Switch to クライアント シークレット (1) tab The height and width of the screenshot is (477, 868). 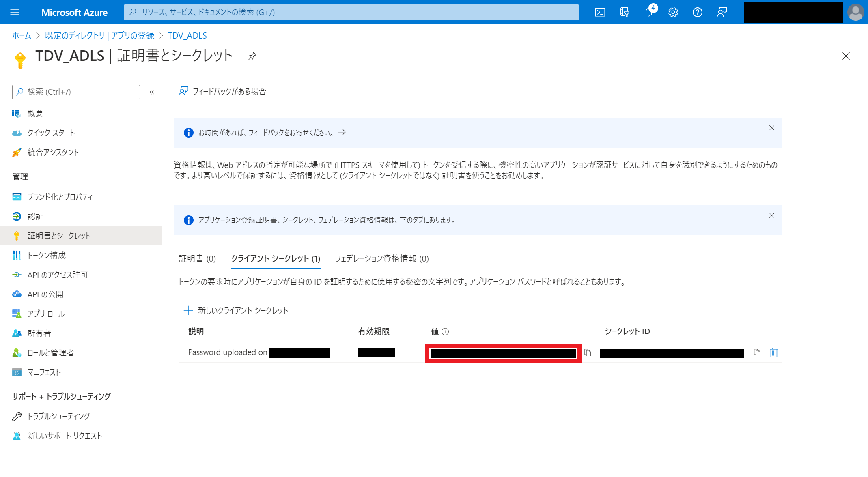(276, 258)
